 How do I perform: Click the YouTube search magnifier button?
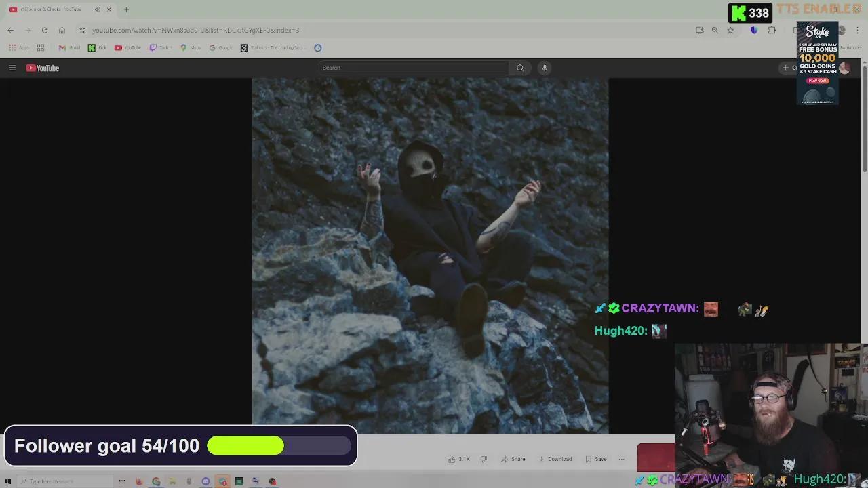pos(520,68)
